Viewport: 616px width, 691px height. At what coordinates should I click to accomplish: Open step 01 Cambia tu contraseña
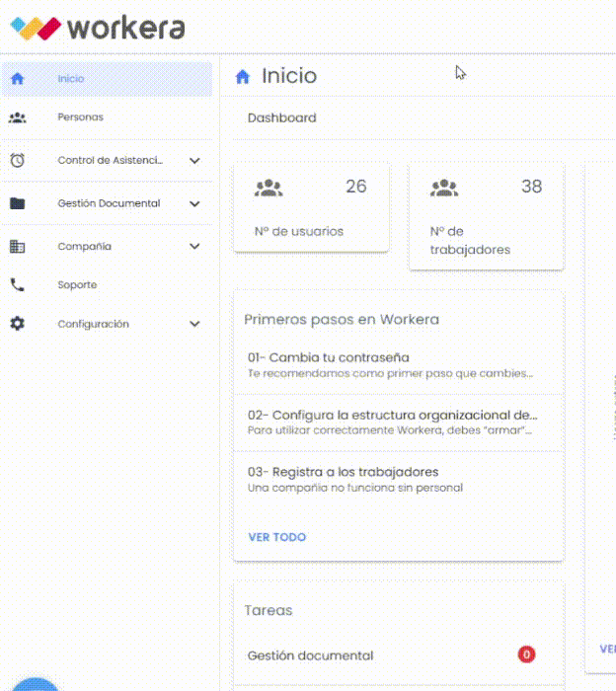click(x=399, y=365)
